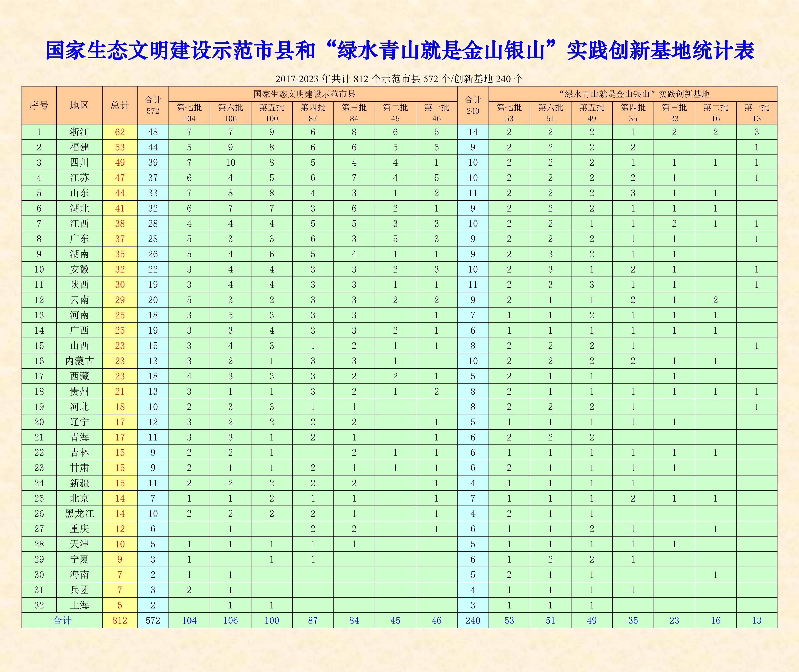Viewport: 799px width, 672px height.
Task: Select the 兵团 region cell
Action: pos(79,590)
